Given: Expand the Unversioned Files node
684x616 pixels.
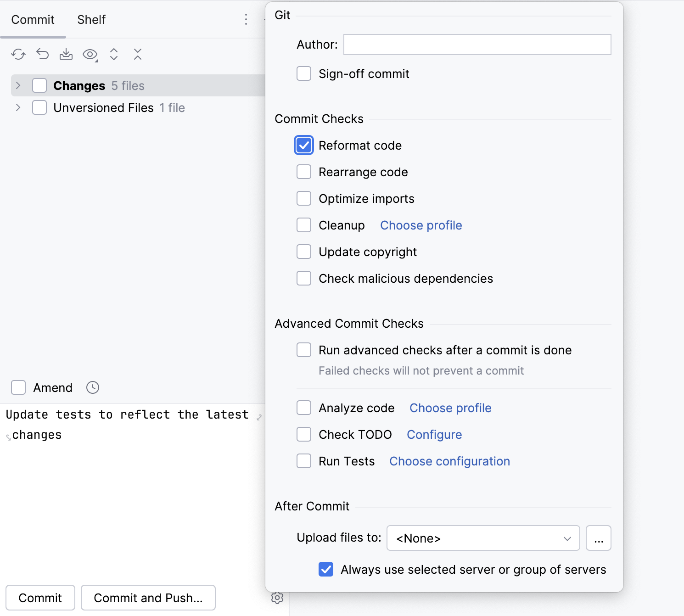Looking at the screenshot, I should pos(18,107).
